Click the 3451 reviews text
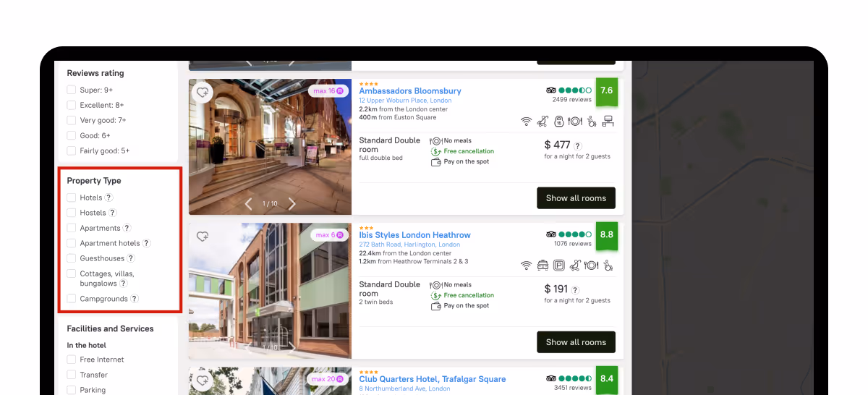 571,388
